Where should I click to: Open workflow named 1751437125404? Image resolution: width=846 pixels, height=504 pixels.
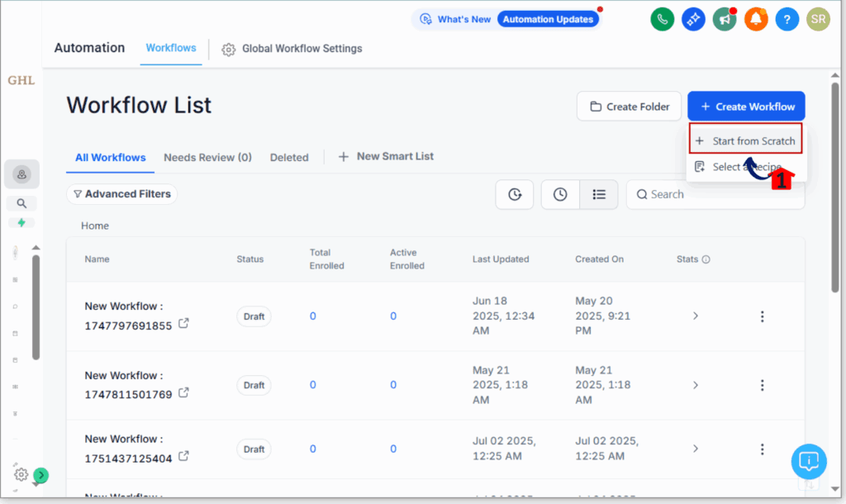128,449
